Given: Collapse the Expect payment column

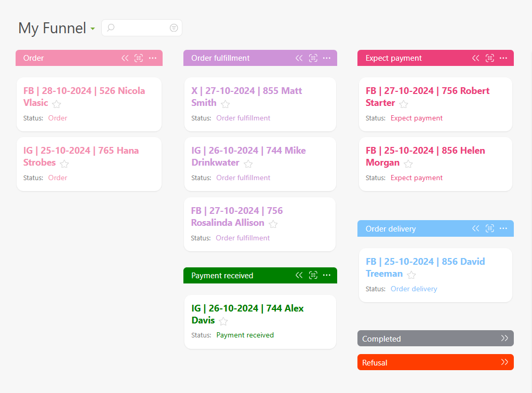Looking at the screenshot, I should coord(476,58).
